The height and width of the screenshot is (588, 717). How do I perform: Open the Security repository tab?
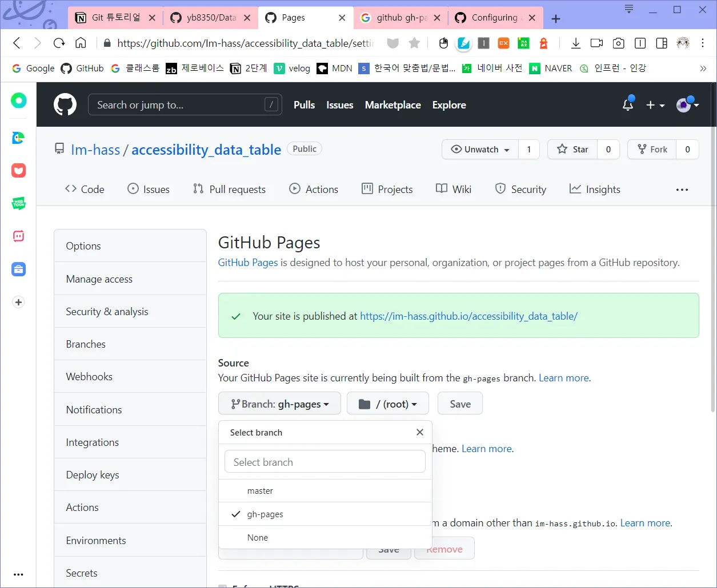[x=520, y=190]
